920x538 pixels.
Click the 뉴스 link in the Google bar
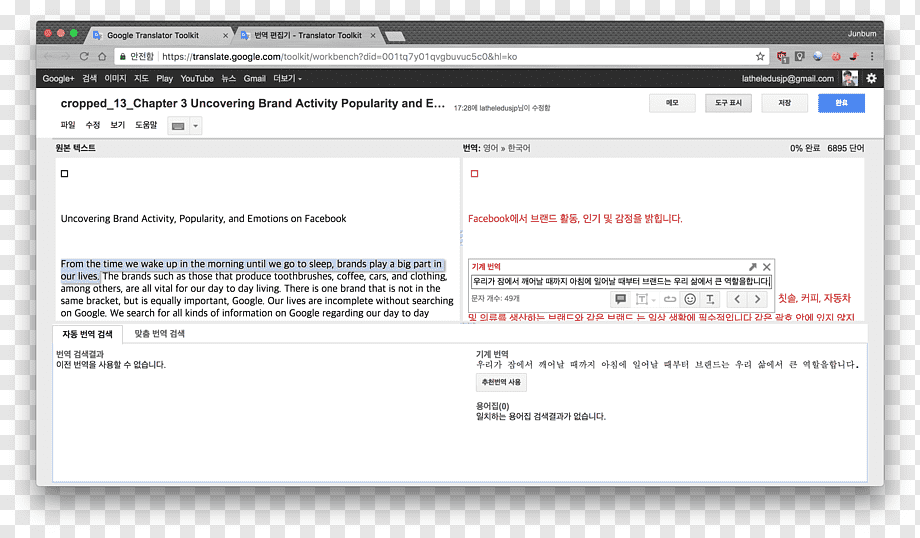pyautogui.click(x=228, y=79)
